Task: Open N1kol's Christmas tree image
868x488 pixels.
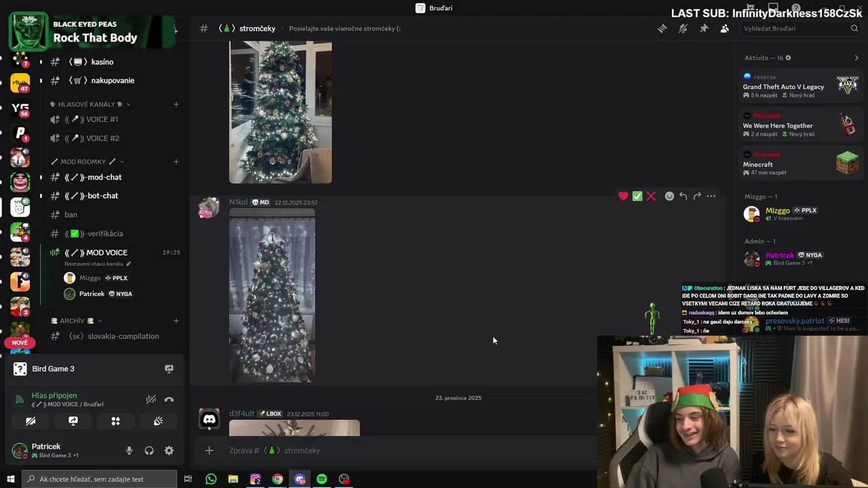Action: [272, 296]
